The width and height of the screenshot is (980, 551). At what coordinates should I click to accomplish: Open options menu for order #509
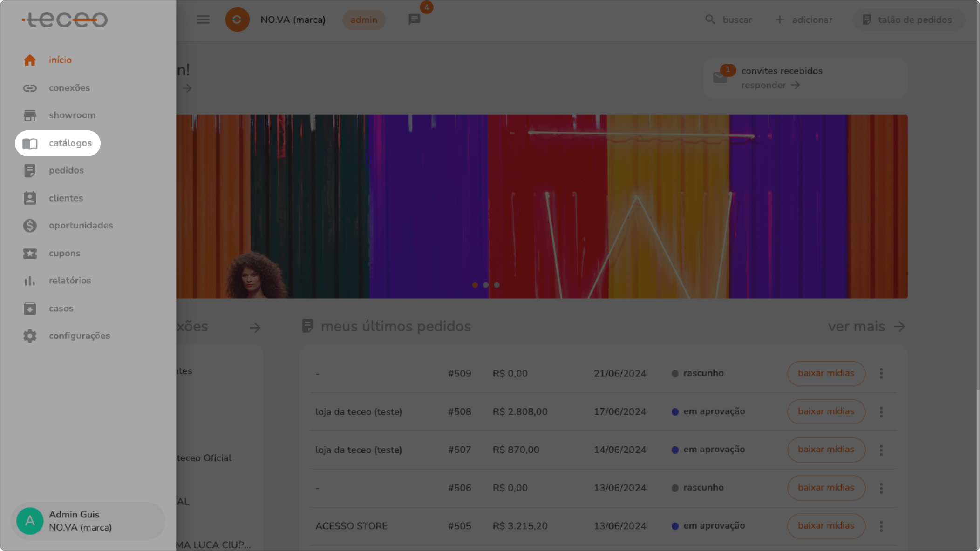(881, 373)
